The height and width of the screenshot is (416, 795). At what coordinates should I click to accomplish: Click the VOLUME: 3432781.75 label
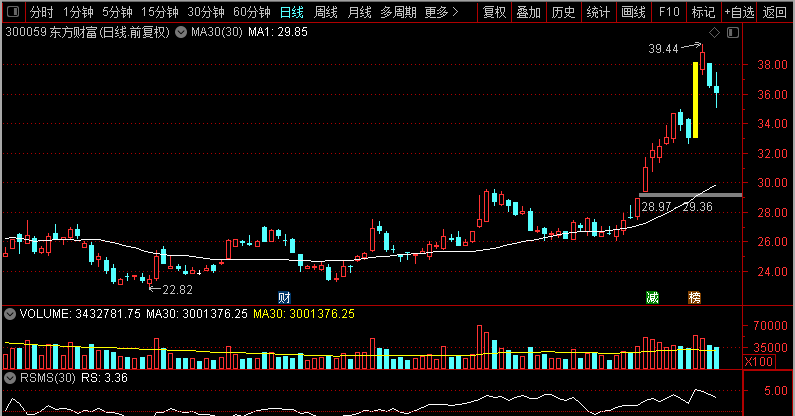coord(80,314)
